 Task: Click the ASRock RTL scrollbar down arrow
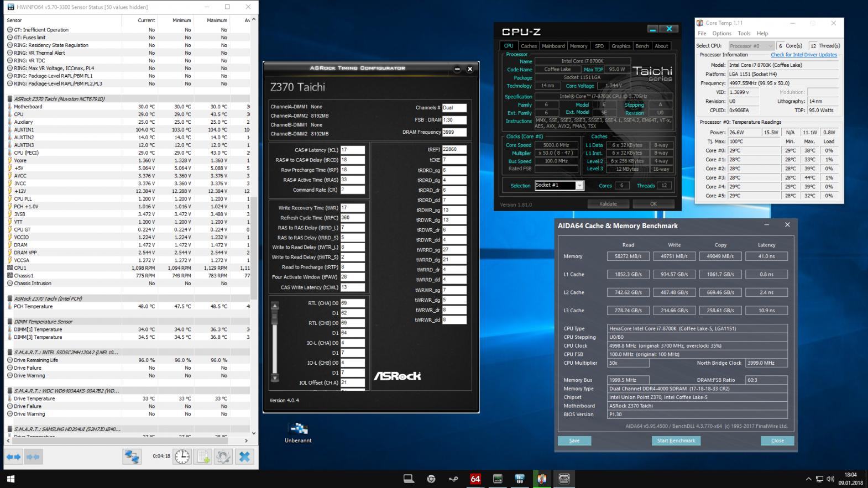(x=275, y=379)
